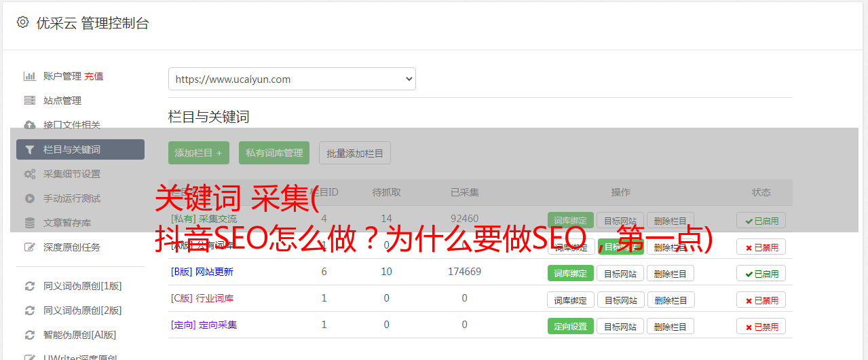Click the 批量添加栏目 button
Screen dimensions: 868x360
coord(355,153)
